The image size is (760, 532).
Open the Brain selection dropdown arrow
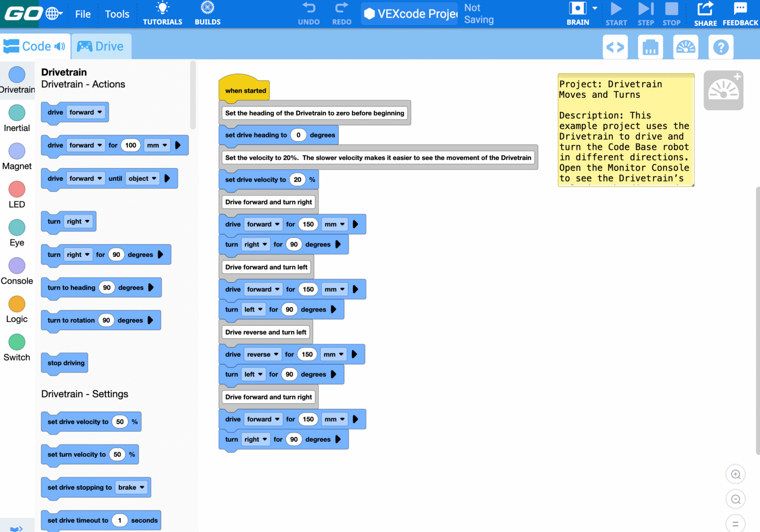pyautogui.click(x=595, y=9)
